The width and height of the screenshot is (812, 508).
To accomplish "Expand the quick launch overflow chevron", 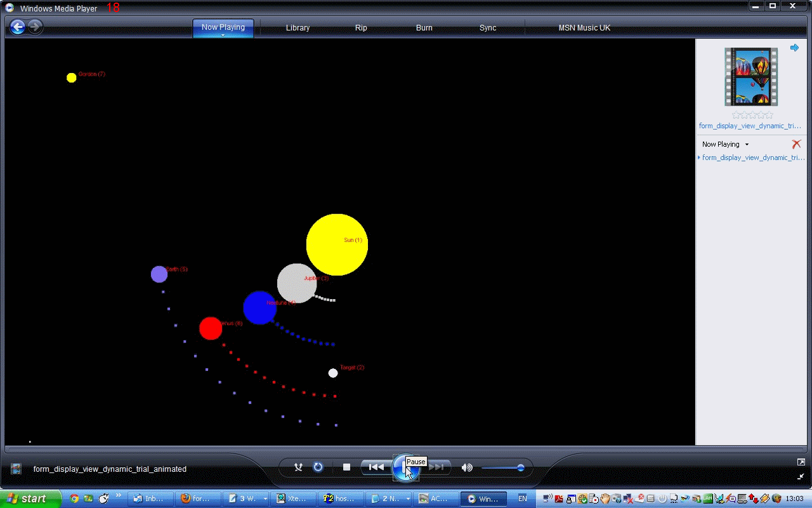I will 118,495.
